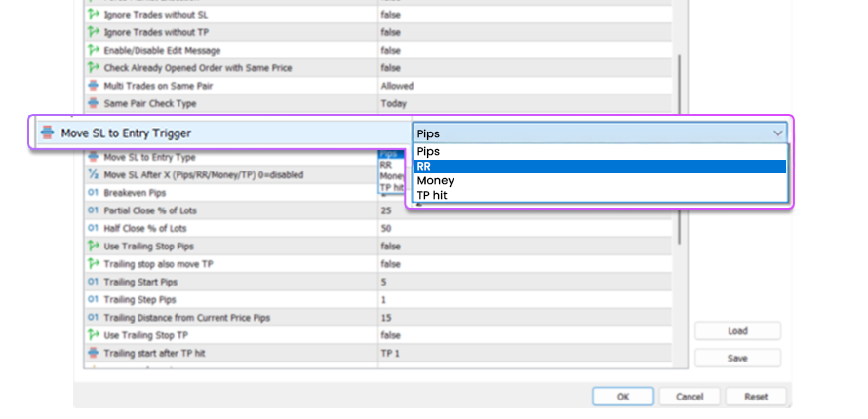Click the Load button
This screenshot has height=419, width=868.
click(x=737, y=331)
